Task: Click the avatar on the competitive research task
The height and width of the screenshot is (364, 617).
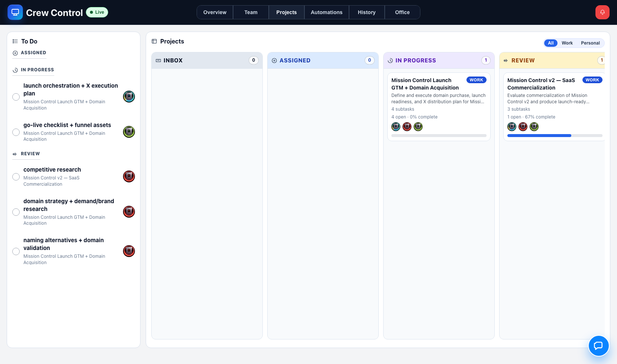Action: [129, 176]
